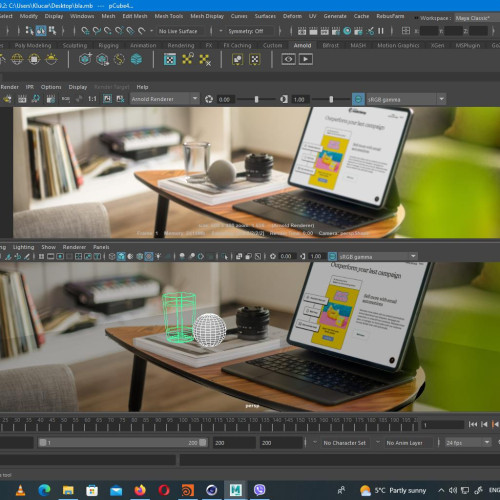Enable Snap to Curves

tap(97, 31)
